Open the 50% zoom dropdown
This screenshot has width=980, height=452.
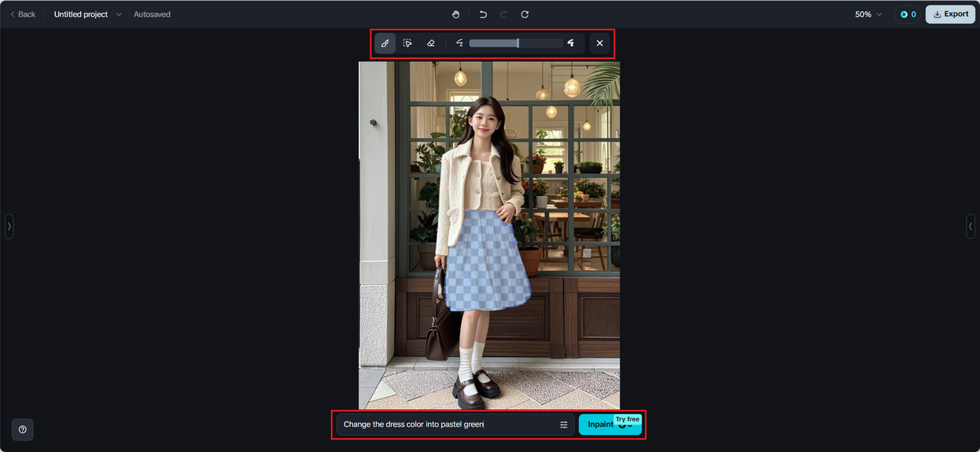click(868, 15)
